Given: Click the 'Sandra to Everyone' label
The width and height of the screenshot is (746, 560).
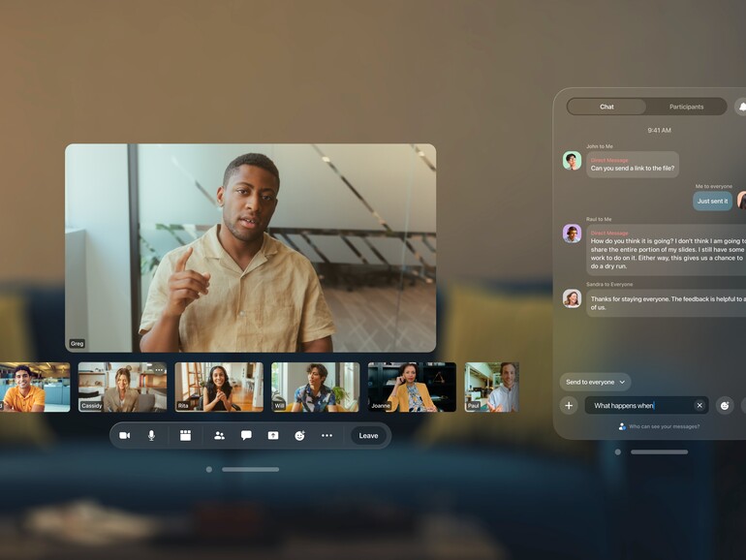Looking at the screenshot, I should [609, 285].
